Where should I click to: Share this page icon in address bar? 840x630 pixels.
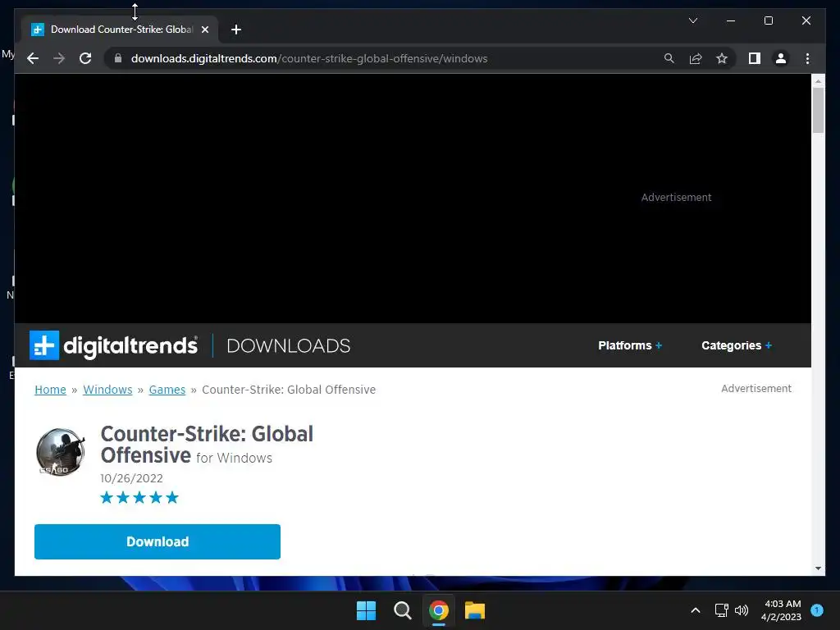[x=696, y=58]
